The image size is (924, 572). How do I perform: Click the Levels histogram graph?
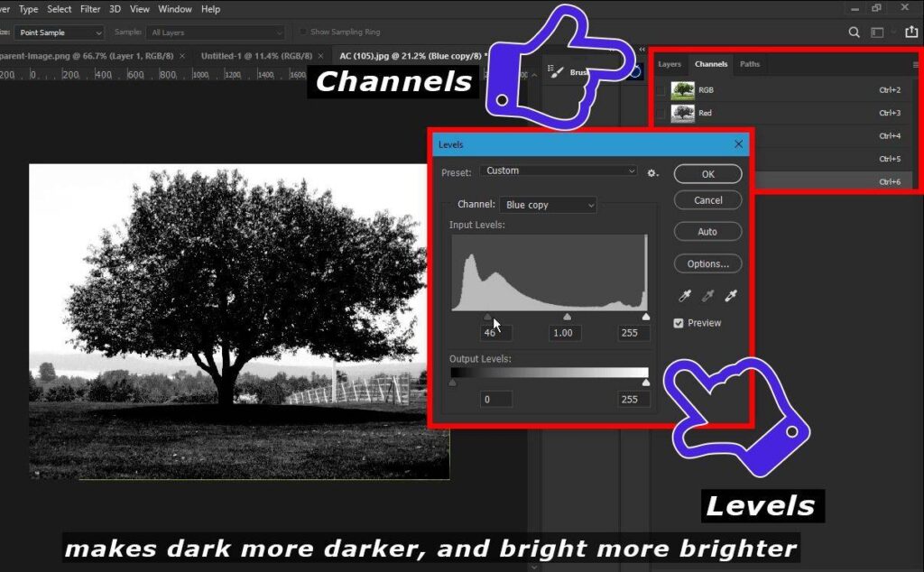550,272
